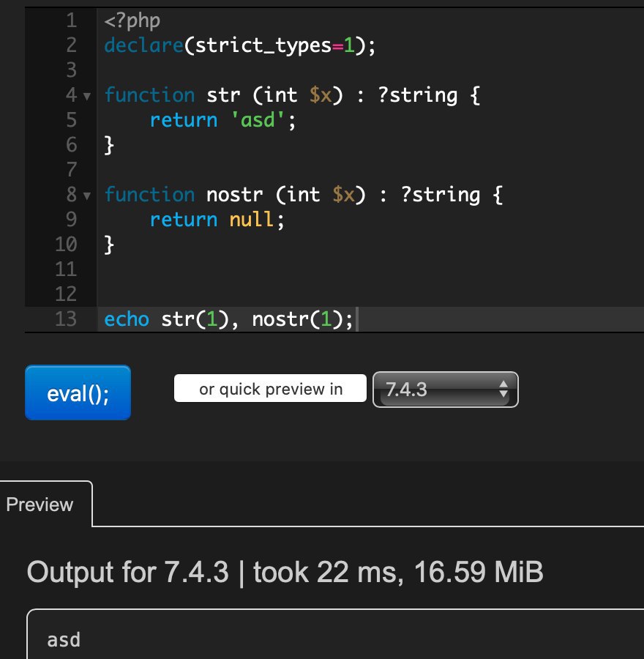Click the null keyword on line 9
Image resolution: width=644 pixels, height=659 pixels.
pyautogui.click(x=251, y=220)
